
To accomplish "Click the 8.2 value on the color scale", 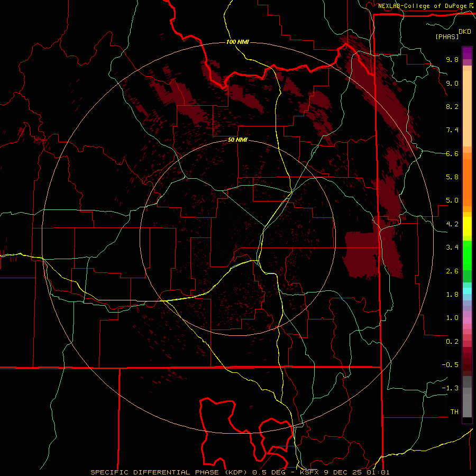I will [x=452, y=106].
